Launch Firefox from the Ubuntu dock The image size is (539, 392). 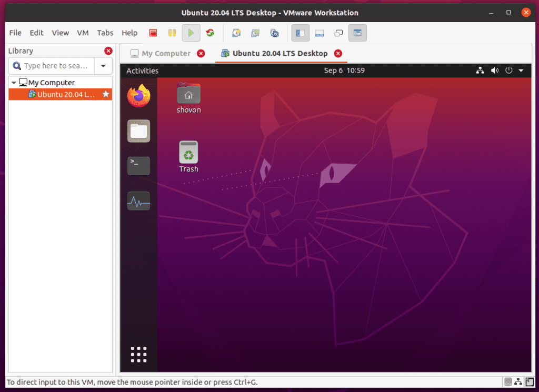click(138, 96)
